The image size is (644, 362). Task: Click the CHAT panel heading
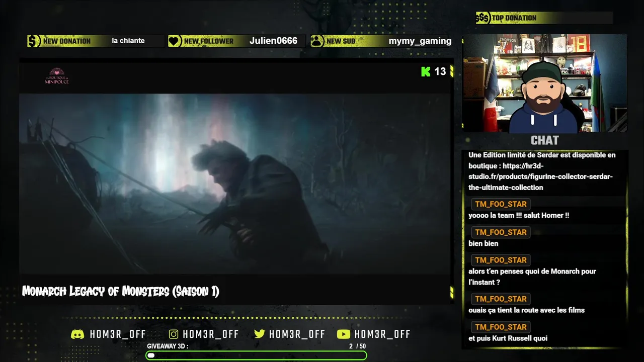tap(545, 140)
